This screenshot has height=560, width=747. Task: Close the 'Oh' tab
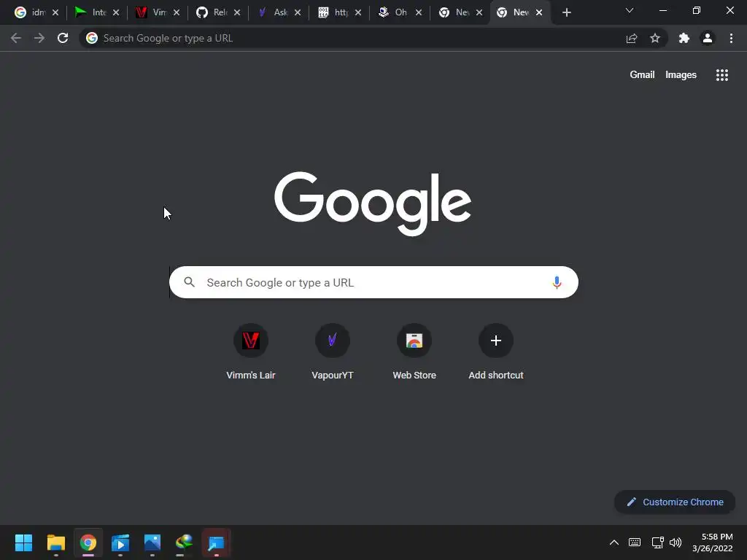418,12
